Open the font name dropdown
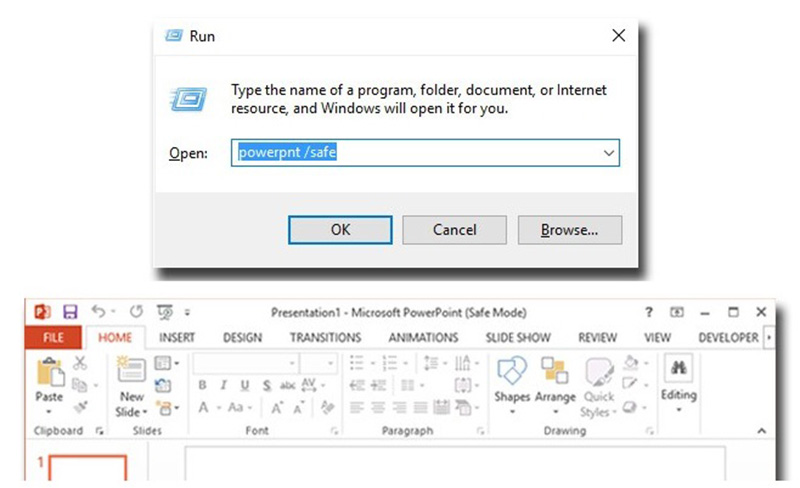800x488 pixels. tap(291, 363)
